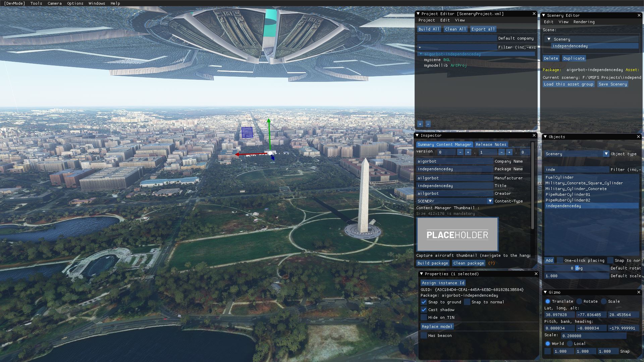Close the Gizmo panel
Screen dimensions: 644x362
(639, 292)
